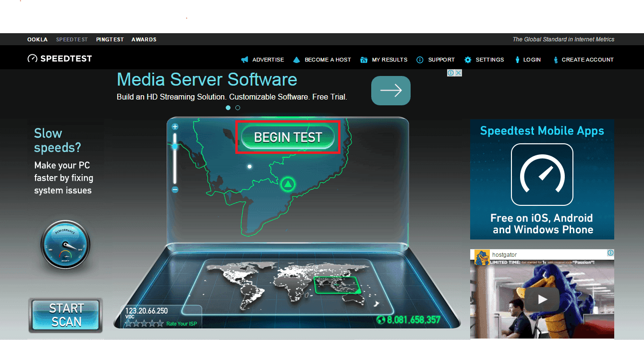Viewport: 644px width, 340px height.
Task: Click the BEGIN TEST button
Action: pos(288,137)
